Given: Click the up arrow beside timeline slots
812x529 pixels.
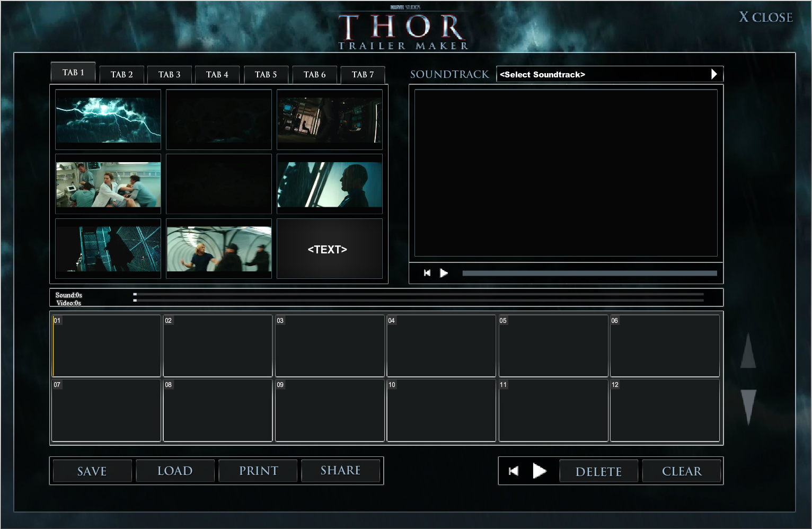Looking at the screenshot, I should pyautogui.click(x=748, y=350).
